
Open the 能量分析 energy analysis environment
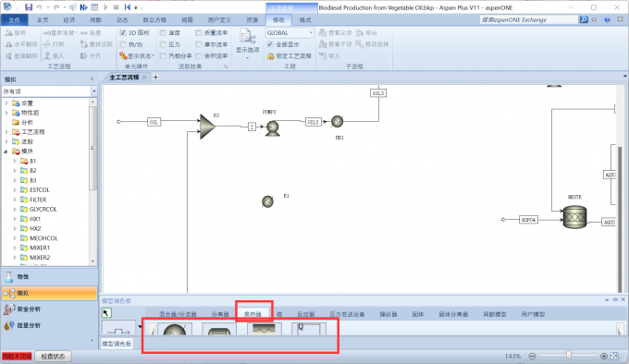pyautogui.click(x=50, y=325)
